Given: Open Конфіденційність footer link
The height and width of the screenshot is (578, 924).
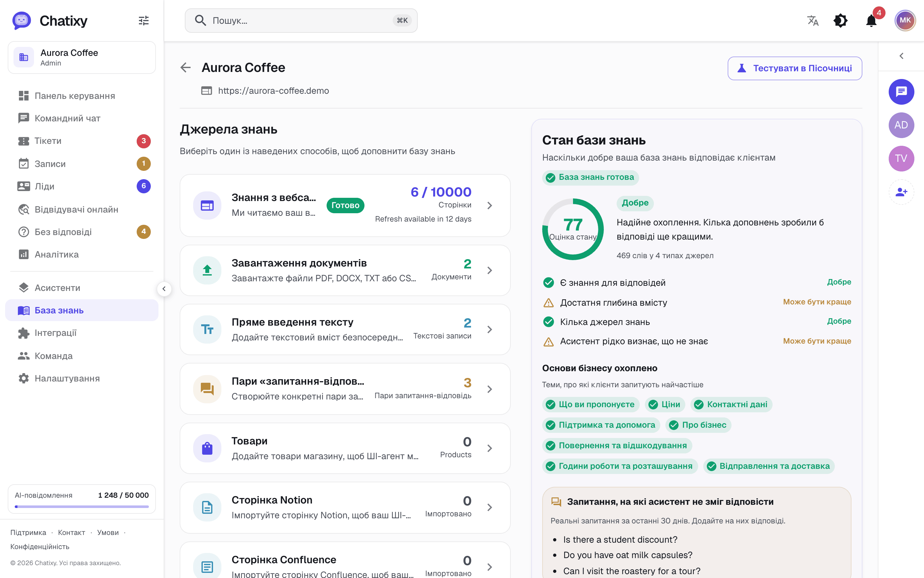Looking at the screenshot, I should (40, 547).
